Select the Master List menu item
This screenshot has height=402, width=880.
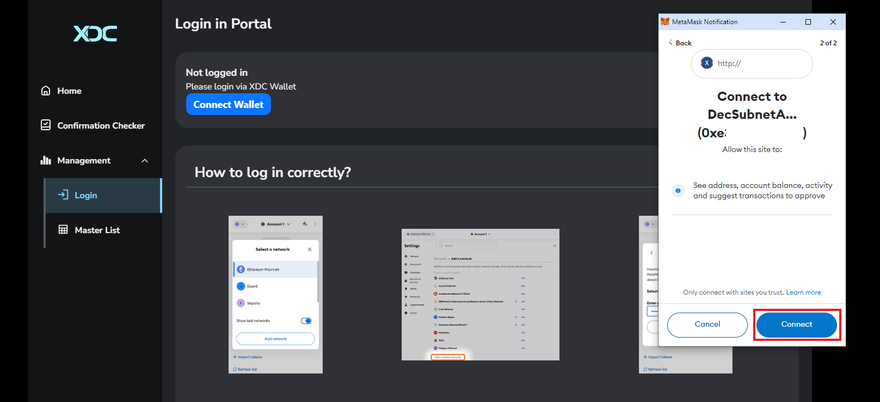(97, 230)
